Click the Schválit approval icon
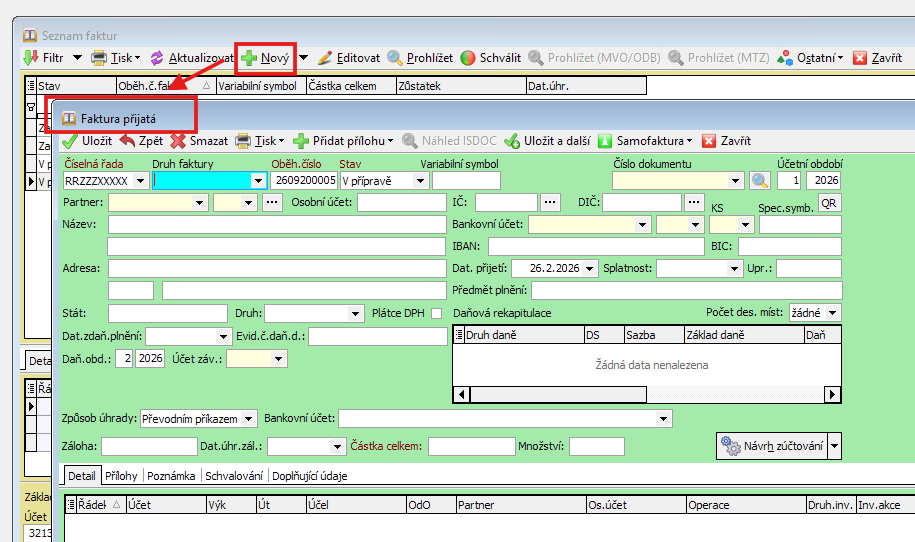915x542 pixels. (x=468, y=58)
